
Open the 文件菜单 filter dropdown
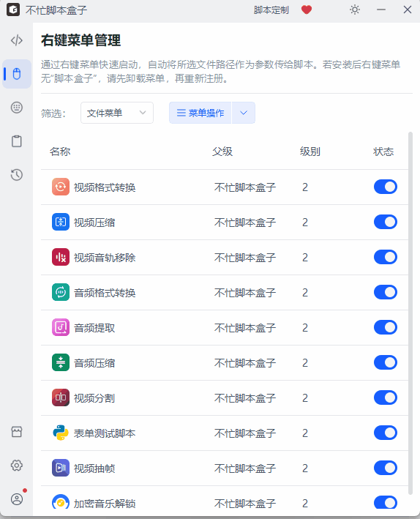tap(117, 113)
